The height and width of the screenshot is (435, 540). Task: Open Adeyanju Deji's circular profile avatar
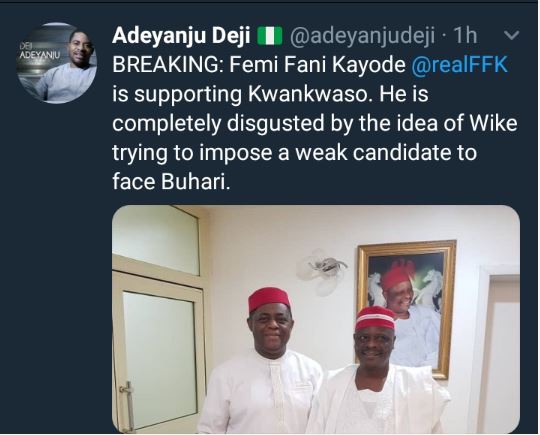click(x=57, y=63)
